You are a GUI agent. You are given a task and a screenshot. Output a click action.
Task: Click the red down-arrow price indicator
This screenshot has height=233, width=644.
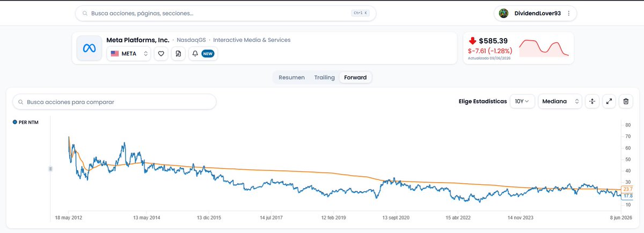473,41
